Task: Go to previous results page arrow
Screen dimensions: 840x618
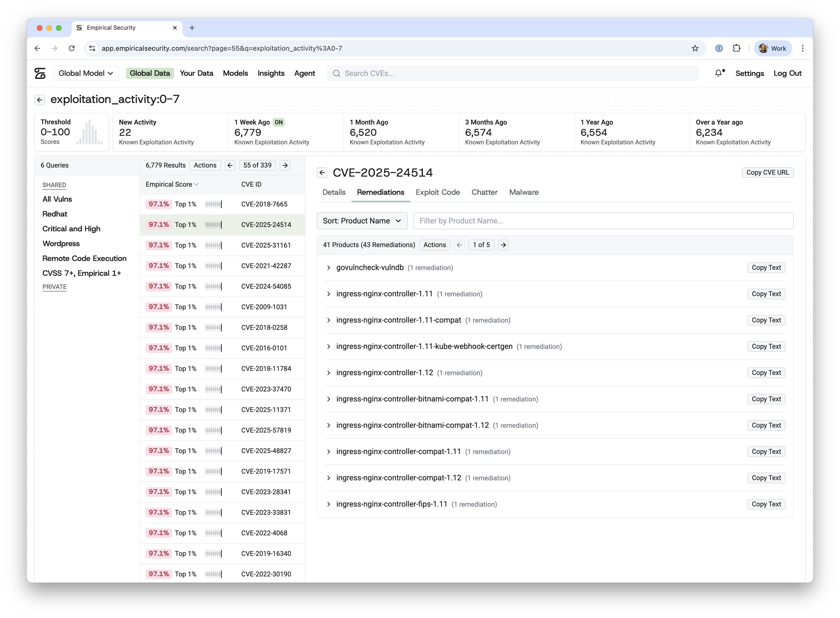Action: (230, 165)
